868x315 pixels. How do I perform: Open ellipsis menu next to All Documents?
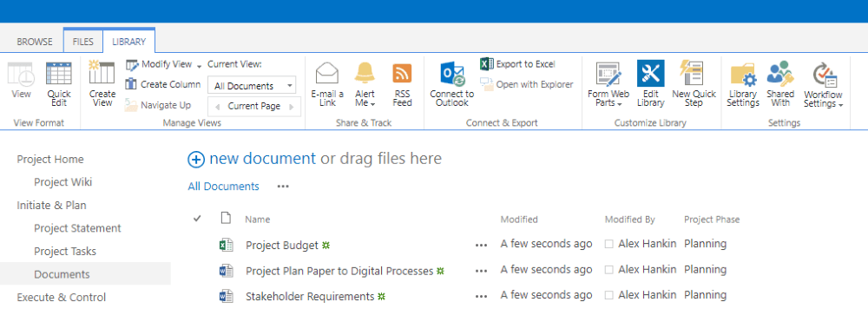tap(284, 187)
